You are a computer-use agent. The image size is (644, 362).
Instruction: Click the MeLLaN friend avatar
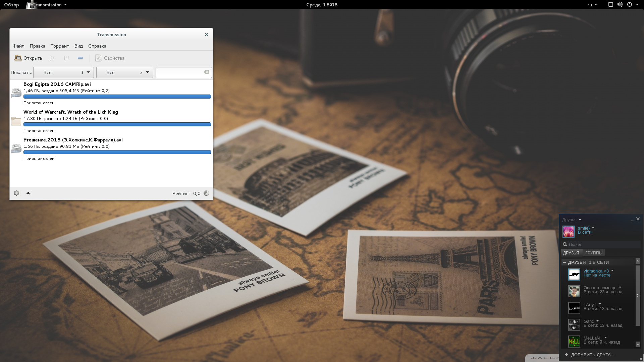click(x=574, y=342)
